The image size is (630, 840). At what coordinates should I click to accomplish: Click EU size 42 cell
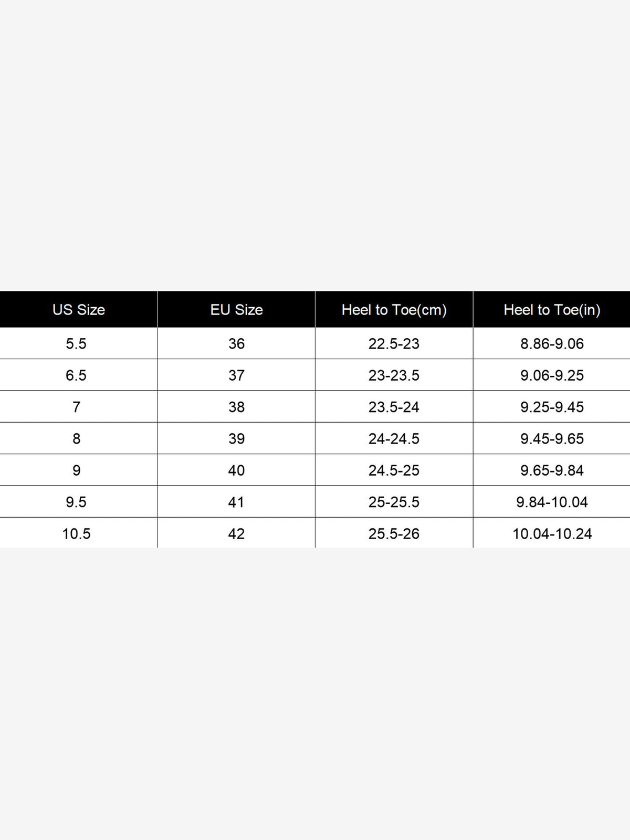pyautogui.click(x=236, y=533)
